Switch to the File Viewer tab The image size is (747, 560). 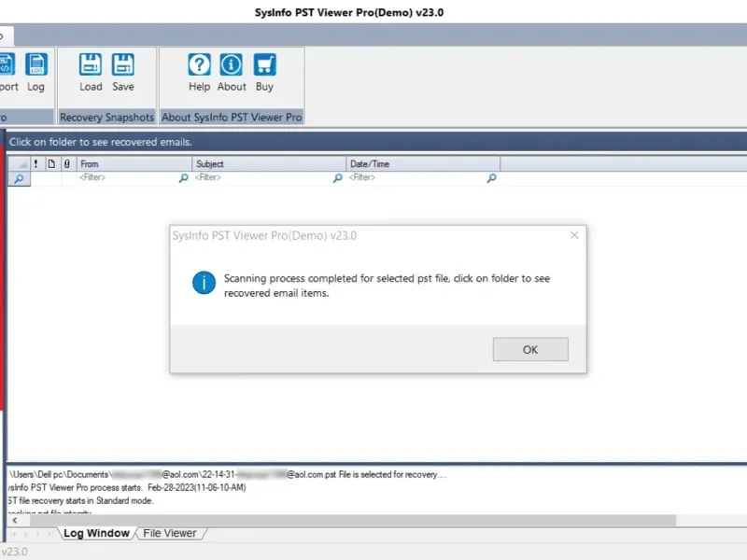(x=170, y=533)
